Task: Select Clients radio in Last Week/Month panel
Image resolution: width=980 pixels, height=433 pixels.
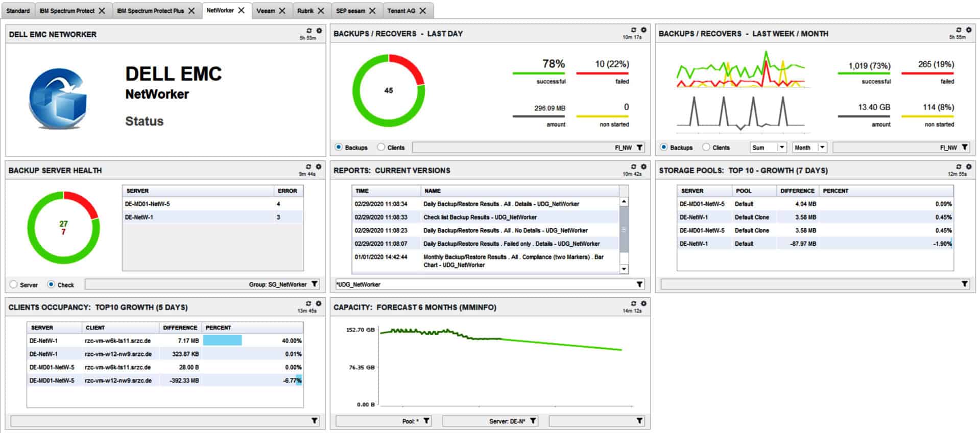Action: [706, 147]
